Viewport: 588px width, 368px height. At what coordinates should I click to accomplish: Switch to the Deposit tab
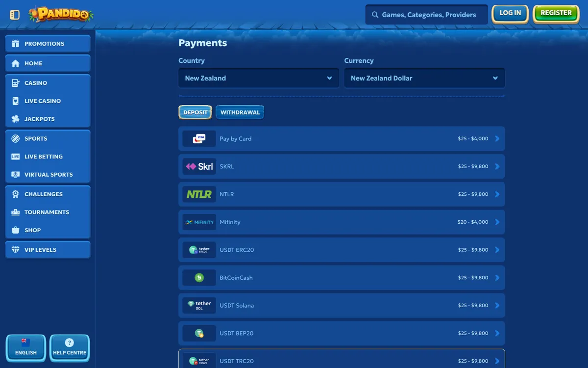(x=195, y=112)
